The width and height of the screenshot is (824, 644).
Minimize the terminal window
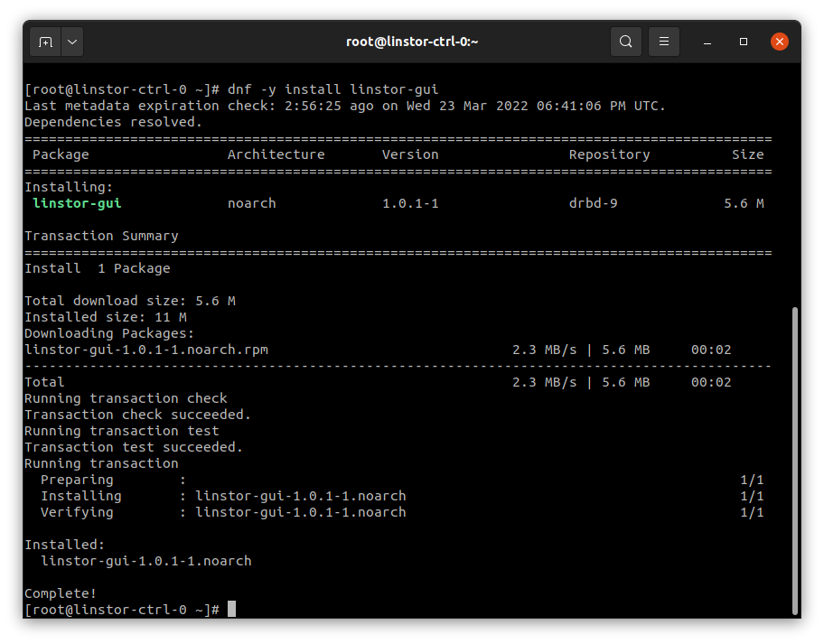(707, 42)
